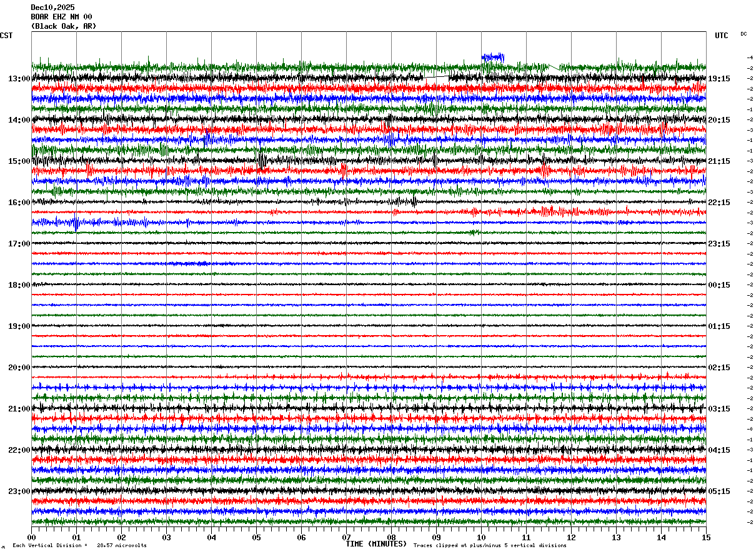Click minute 13 on the time axis
756x554 pixels.
(x=616, y=537)
